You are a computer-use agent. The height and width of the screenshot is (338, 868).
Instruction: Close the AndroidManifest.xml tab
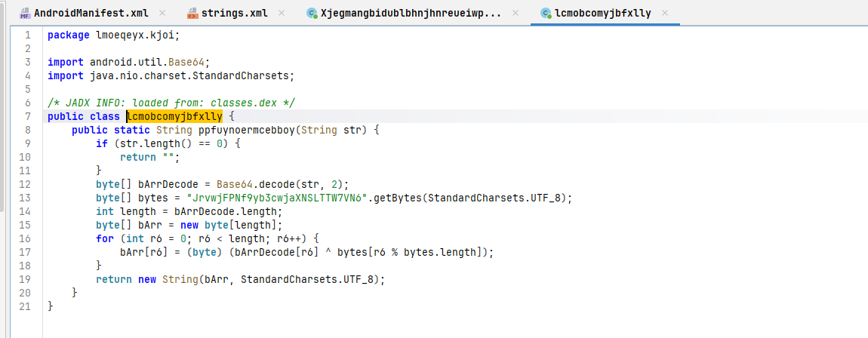click(x=162, y=13)
